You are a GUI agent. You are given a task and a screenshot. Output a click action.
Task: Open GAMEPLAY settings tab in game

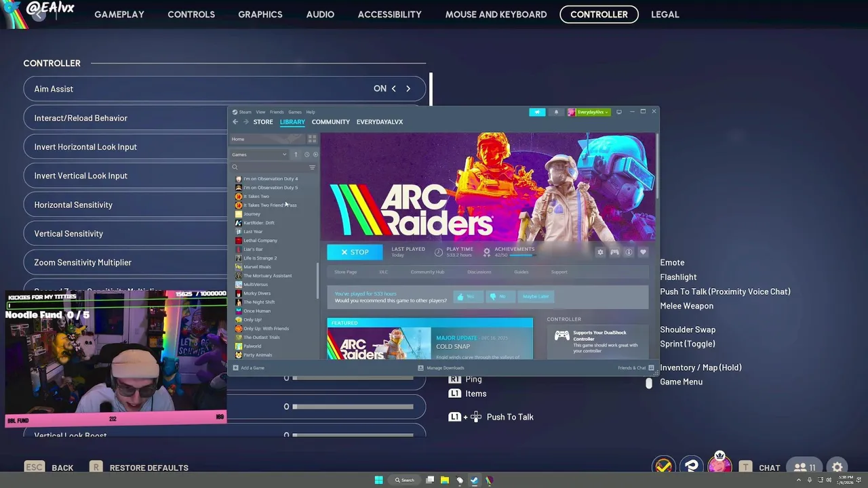[119, 14]
